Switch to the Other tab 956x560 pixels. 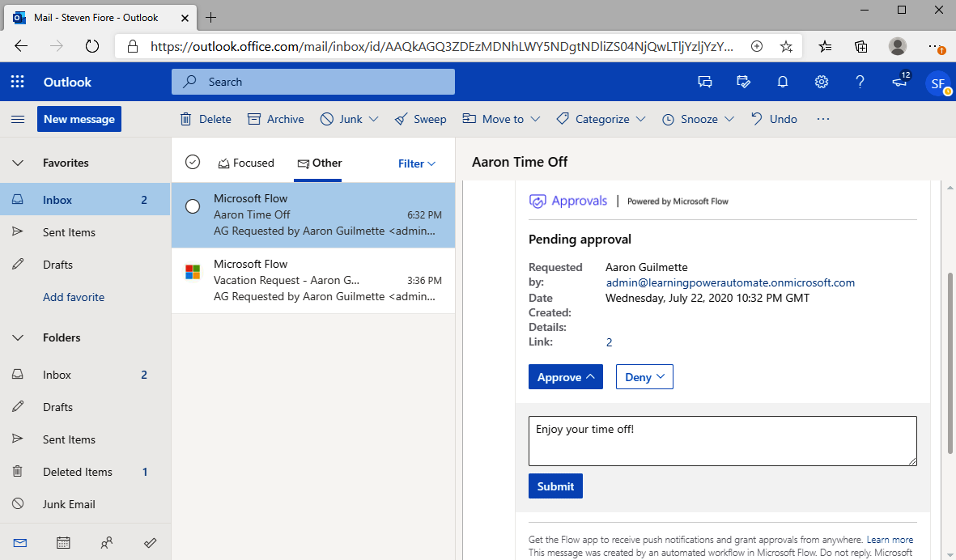tap(319, 163)
